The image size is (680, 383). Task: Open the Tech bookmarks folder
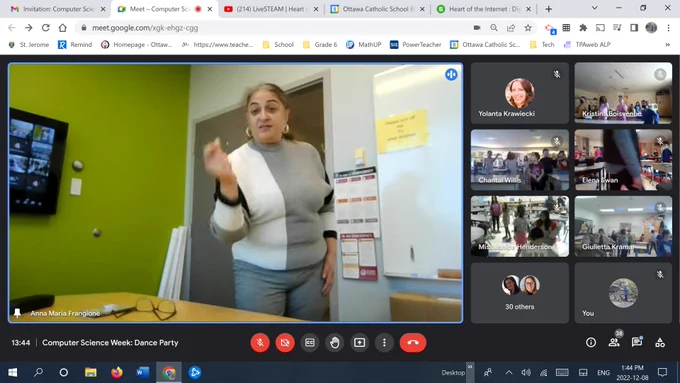click(542, 45)
